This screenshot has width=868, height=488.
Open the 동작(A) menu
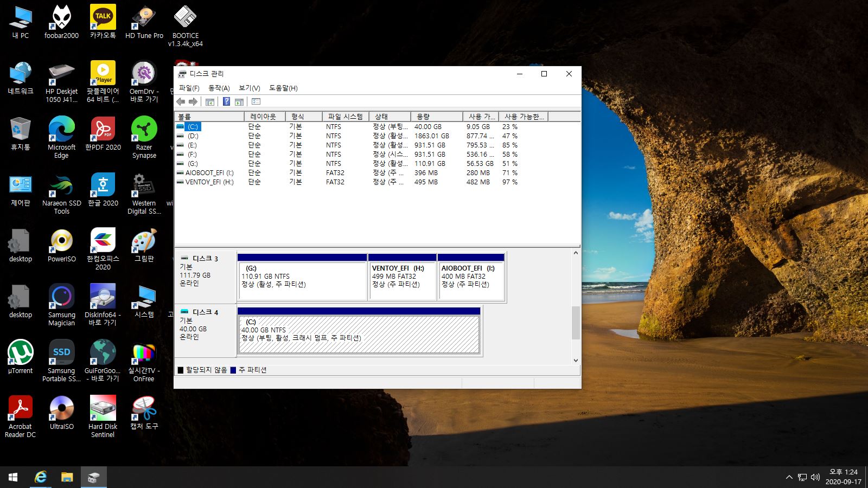click(x=219, y=88)
